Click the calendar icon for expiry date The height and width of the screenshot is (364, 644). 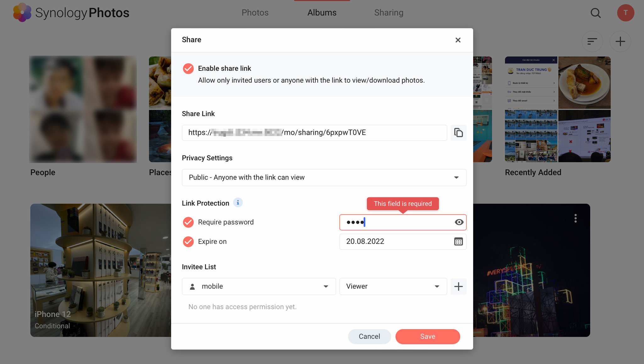click(x=458, y=241)
